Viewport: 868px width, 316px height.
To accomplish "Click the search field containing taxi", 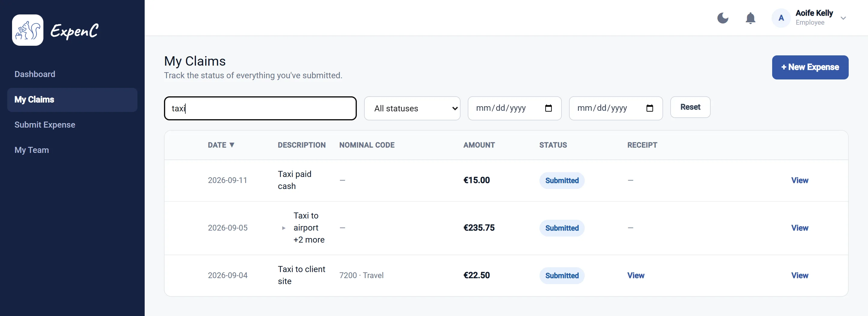I will 260,108.
